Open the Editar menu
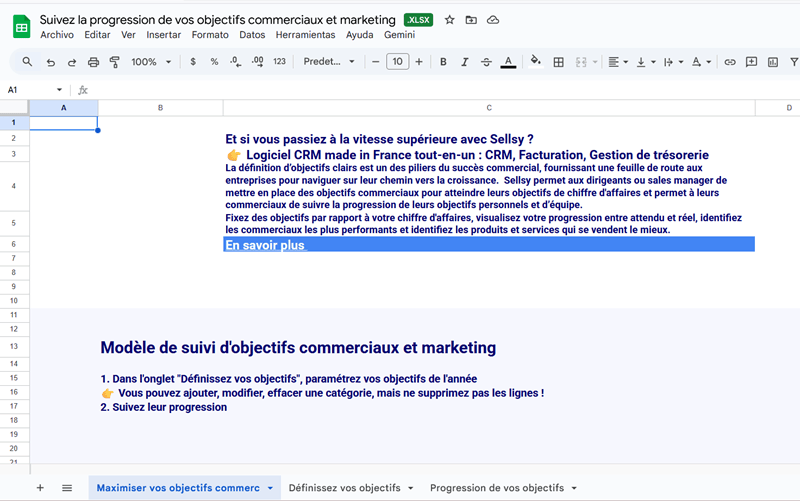 [97, 35]
